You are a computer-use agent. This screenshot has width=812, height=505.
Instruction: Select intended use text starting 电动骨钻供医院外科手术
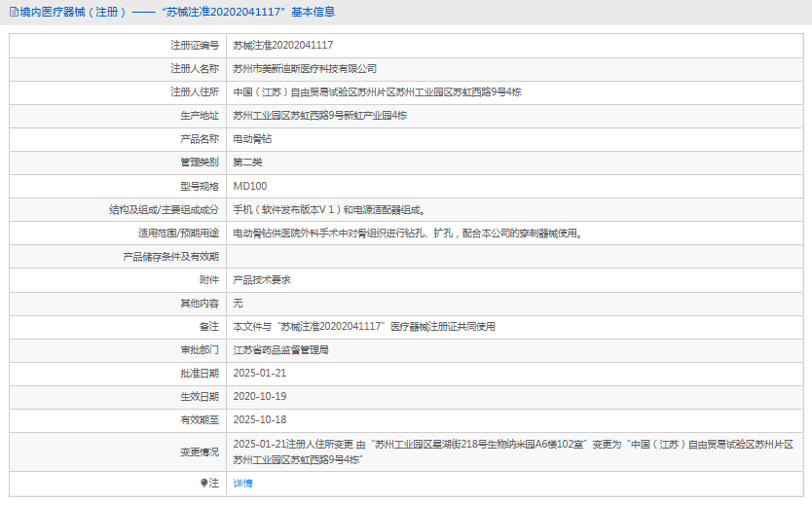(x=408, y=234)
